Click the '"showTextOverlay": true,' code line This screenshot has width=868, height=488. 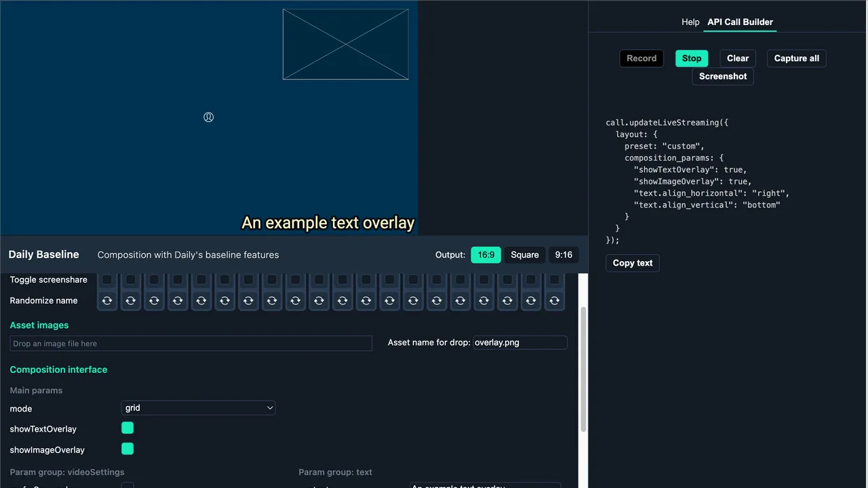pos(690,169)
